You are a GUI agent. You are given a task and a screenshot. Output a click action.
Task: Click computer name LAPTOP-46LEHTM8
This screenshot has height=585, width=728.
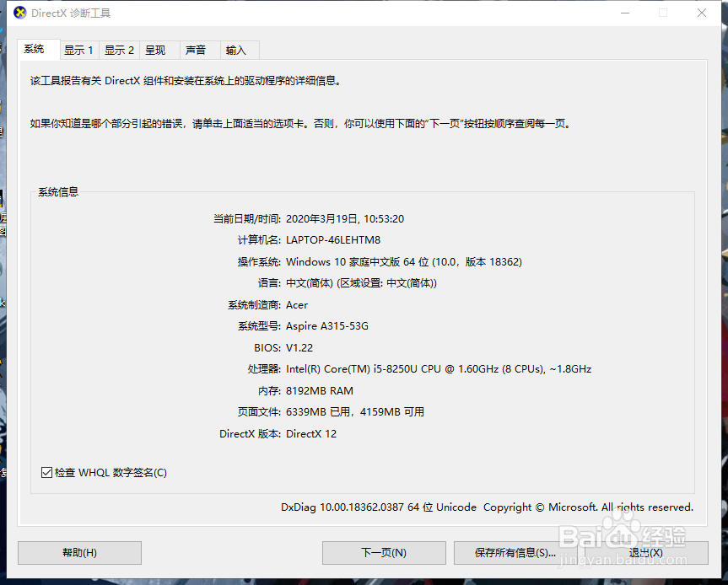point(333,240)
